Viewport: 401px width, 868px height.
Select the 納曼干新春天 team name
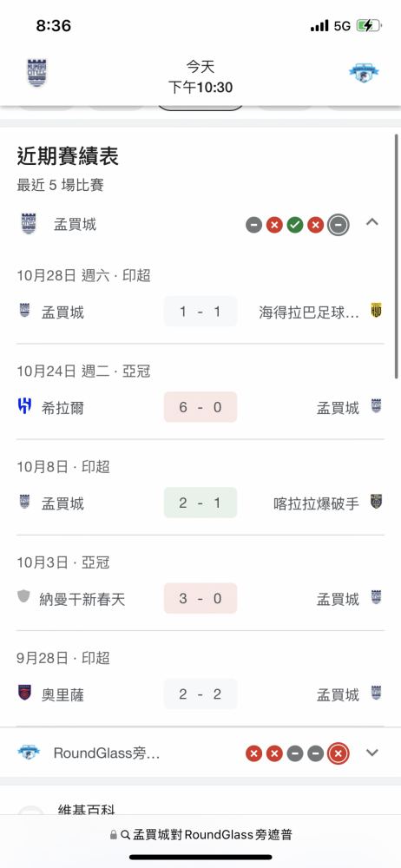click(x=83, y=598)
